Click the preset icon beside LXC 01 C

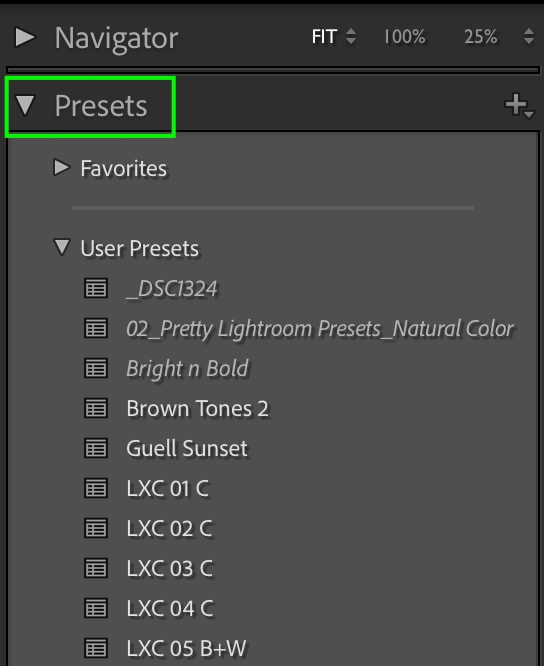pos(96,488)
